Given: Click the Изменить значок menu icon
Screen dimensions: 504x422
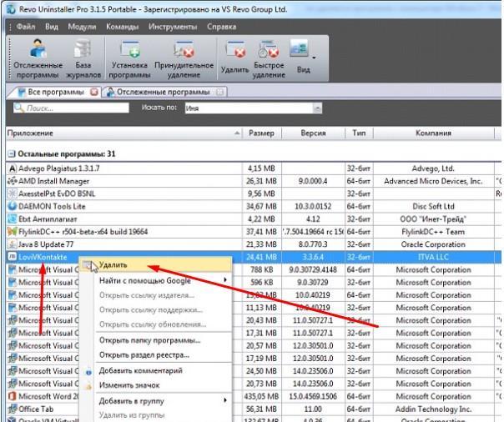Looking at the screenshot, I should point(88,387).
